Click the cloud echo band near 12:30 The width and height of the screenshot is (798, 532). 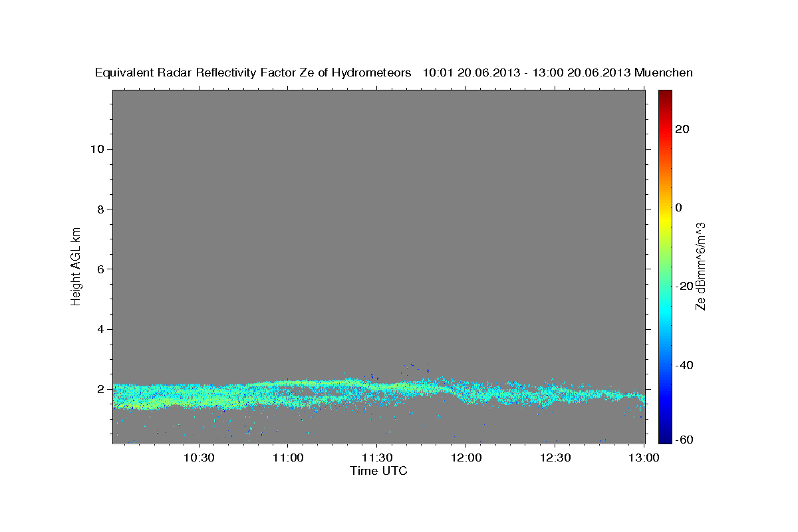[555, 394]
